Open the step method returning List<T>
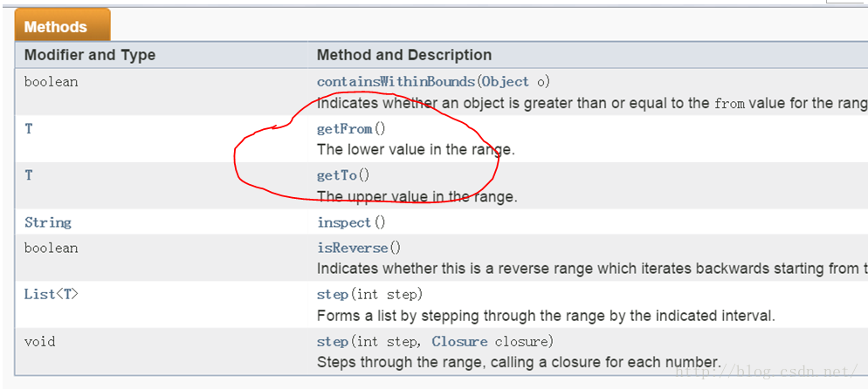The image size is (868, 389). pyautogui.click(x=332, y=294)
